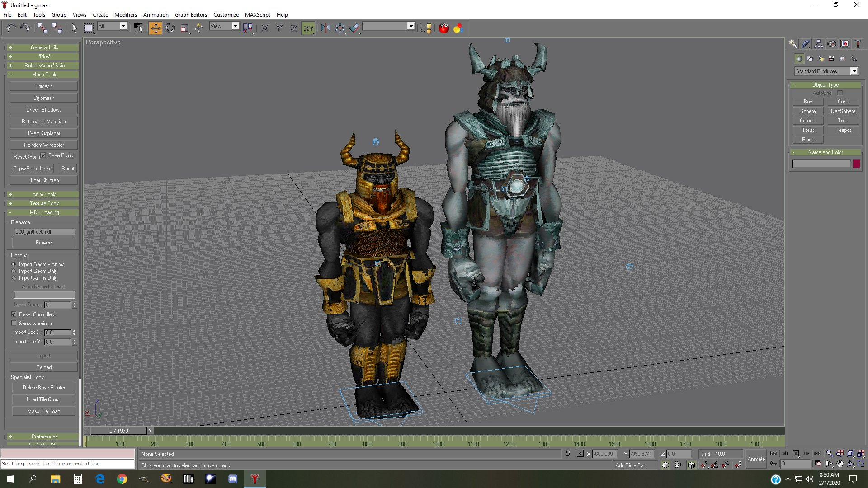Restrict movement to the Z axis
This screenshot has width=868, height=488.
294,28
